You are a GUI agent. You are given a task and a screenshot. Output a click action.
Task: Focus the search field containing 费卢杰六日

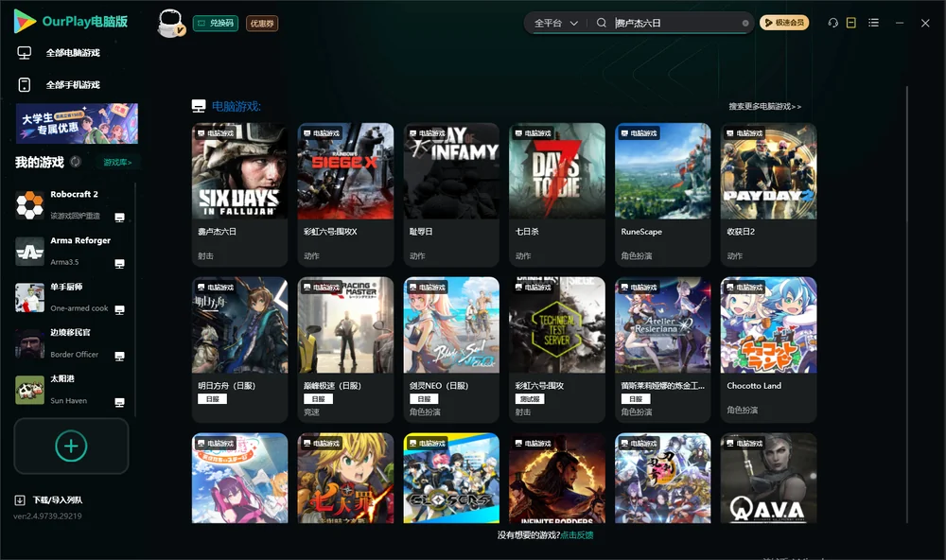[x=675, y=23]
